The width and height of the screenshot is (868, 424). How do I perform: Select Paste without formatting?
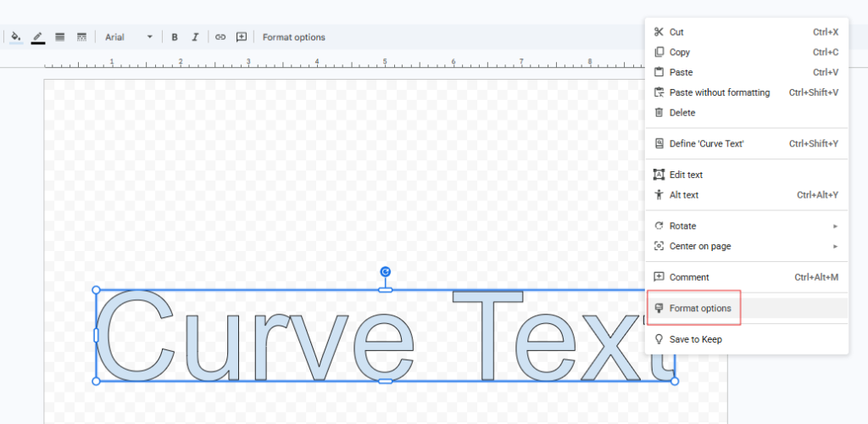pos(720,92)
